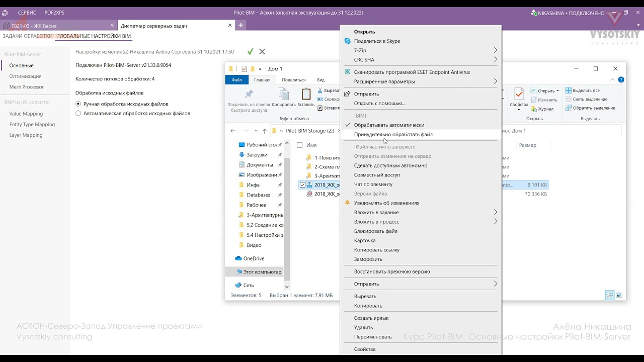Click Выделить все in ribbon
Viewport: 644px width, 362px height.
point(583,90)
